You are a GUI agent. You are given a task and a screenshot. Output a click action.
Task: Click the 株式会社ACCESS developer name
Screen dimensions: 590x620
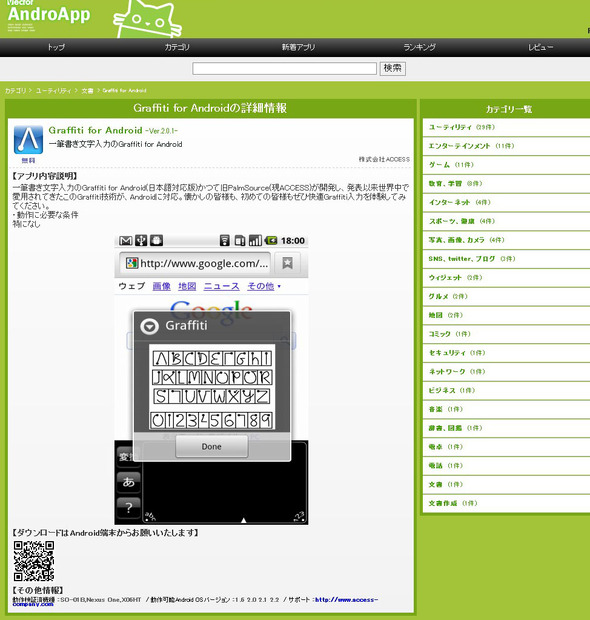coord(384,159)
